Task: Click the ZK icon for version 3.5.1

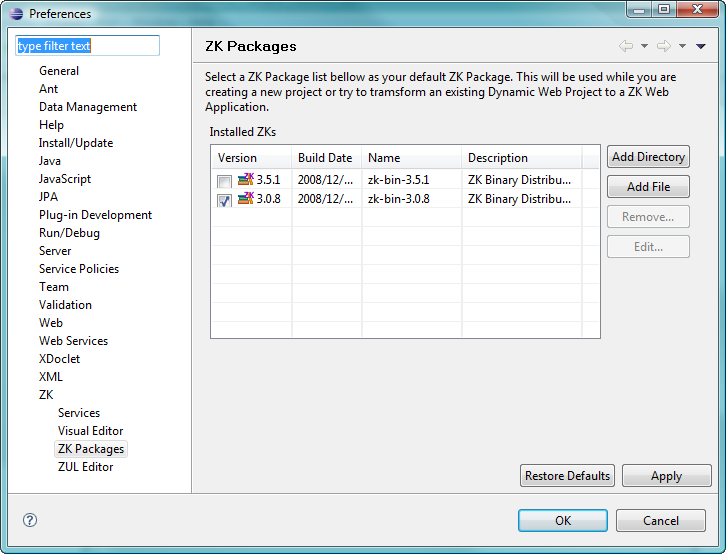Action: [245, 179]
